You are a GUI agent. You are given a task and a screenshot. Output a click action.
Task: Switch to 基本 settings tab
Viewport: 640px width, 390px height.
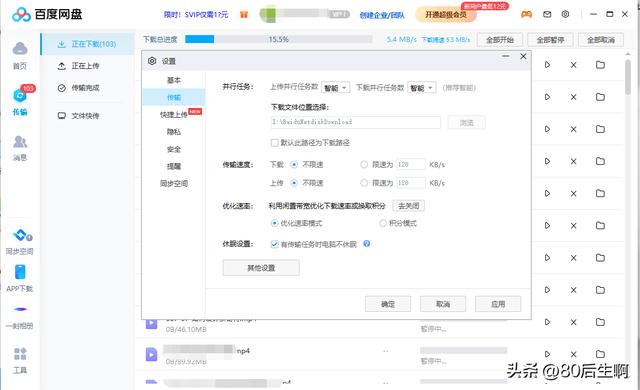pos(173,80)
